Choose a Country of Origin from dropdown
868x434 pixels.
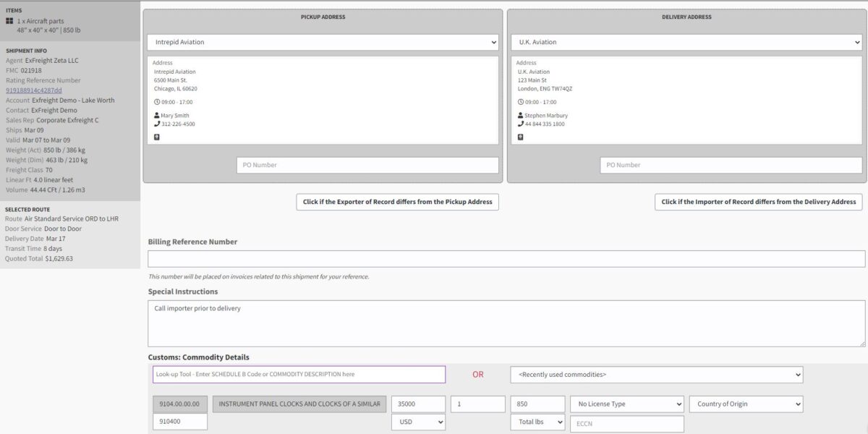(x=746, y=404)
